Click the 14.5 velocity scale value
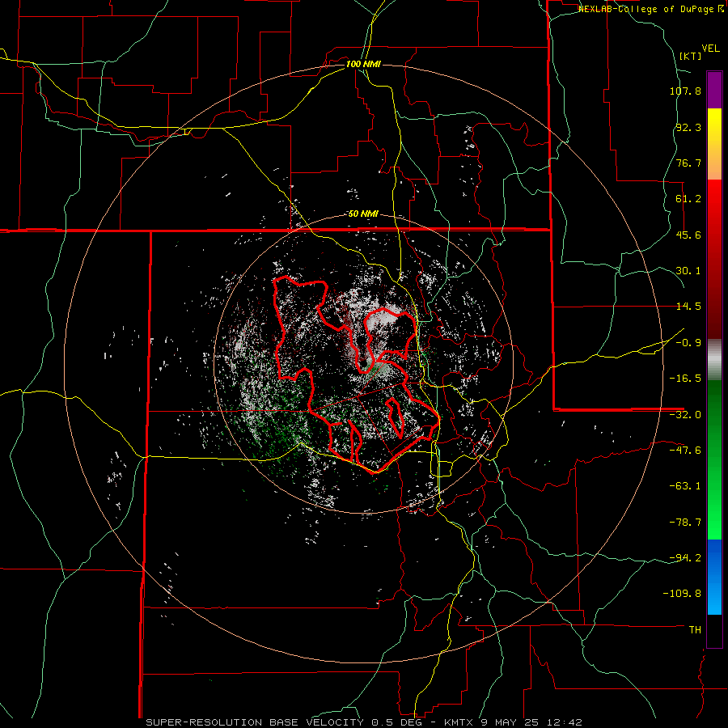This screenshot has width=728, height=728. [x=688, y=307]
